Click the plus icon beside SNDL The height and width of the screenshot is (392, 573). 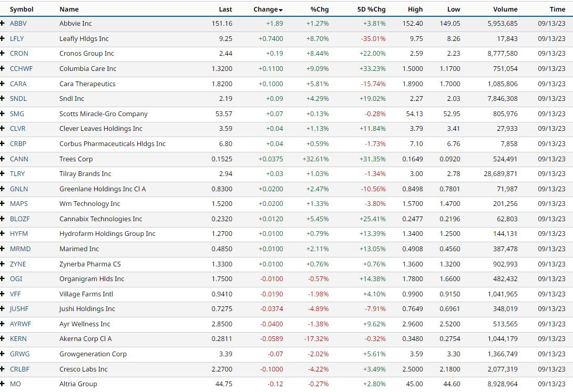click(x=2, y=98)
